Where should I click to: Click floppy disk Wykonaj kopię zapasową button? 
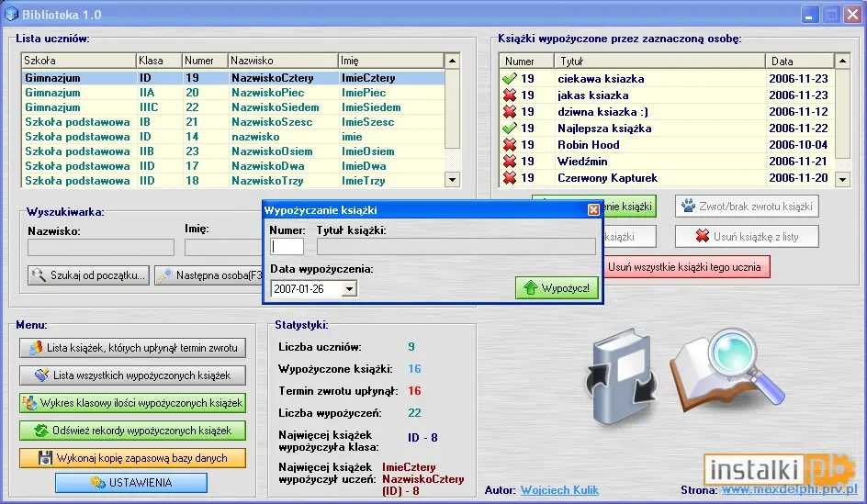click(x=132, y=458)
